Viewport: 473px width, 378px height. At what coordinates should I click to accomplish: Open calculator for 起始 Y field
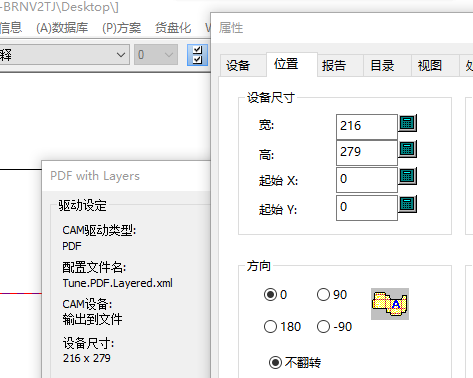click(x=407, y=204)
